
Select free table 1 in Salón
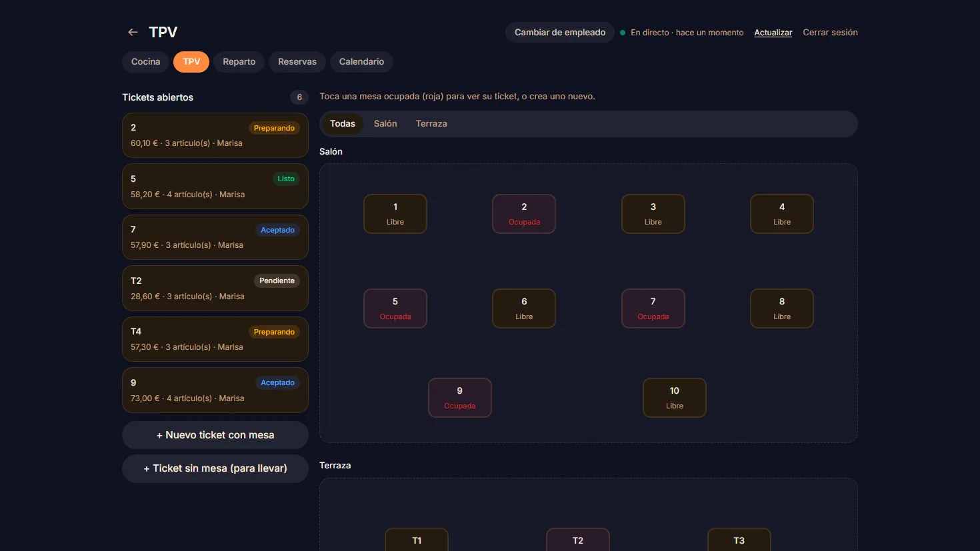(x=395, y=214)
